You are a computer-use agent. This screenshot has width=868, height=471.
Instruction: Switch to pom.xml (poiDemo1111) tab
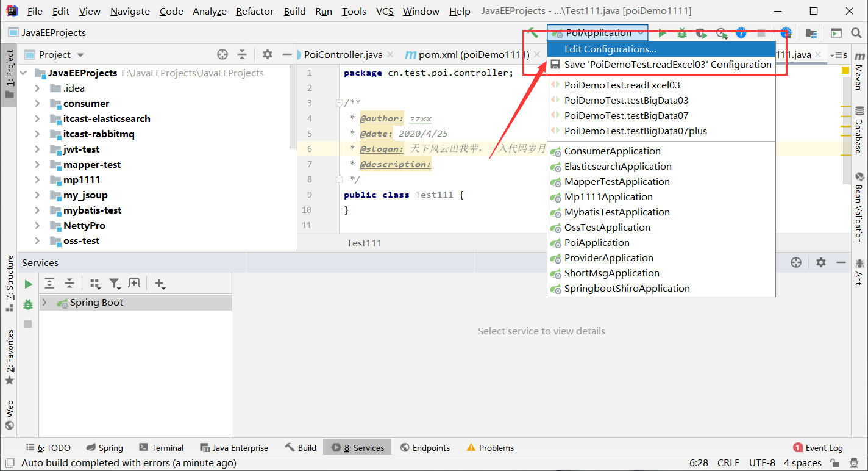(x=468, y=55)
